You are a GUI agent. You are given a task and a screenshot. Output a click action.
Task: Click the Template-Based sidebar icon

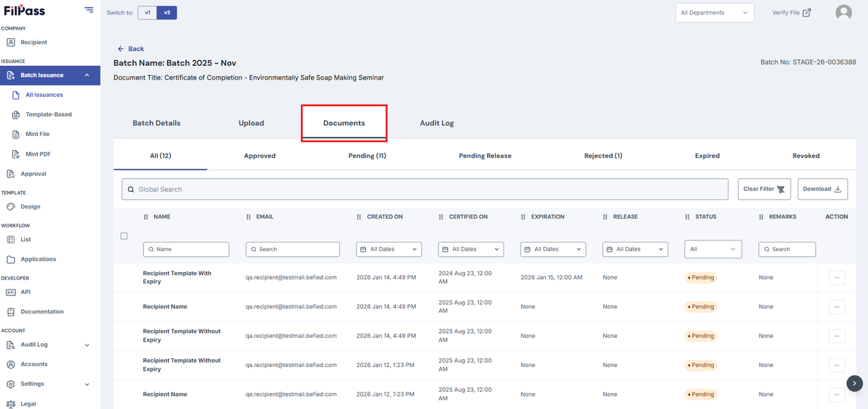click(x=16, y=114)
